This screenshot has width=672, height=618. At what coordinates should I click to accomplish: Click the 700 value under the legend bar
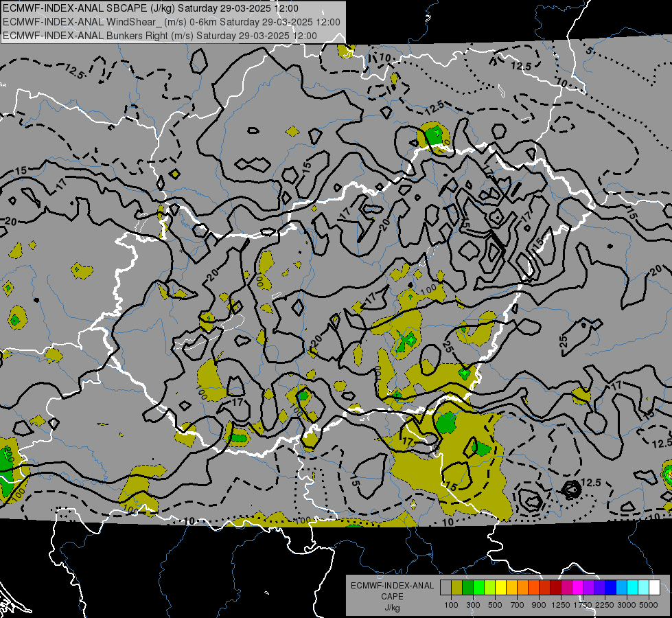518,605
